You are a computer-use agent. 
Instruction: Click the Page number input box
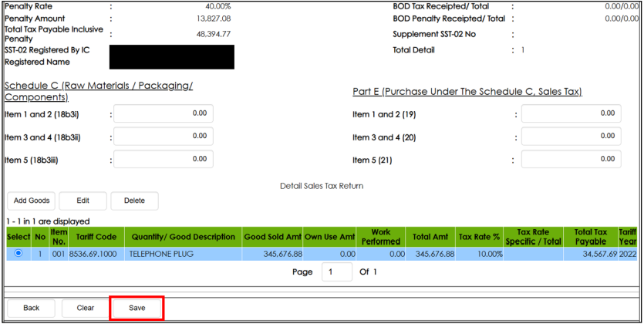336,272
